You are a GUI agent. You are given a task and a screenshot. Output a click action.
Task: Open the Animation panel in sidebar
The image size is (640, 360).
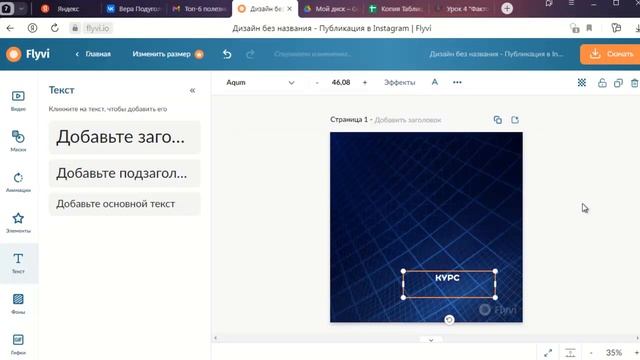[18, 182]
